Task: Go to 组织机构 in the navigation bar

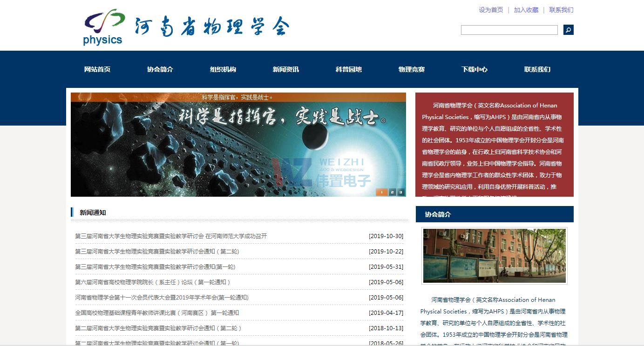Action: click(223, 69)
